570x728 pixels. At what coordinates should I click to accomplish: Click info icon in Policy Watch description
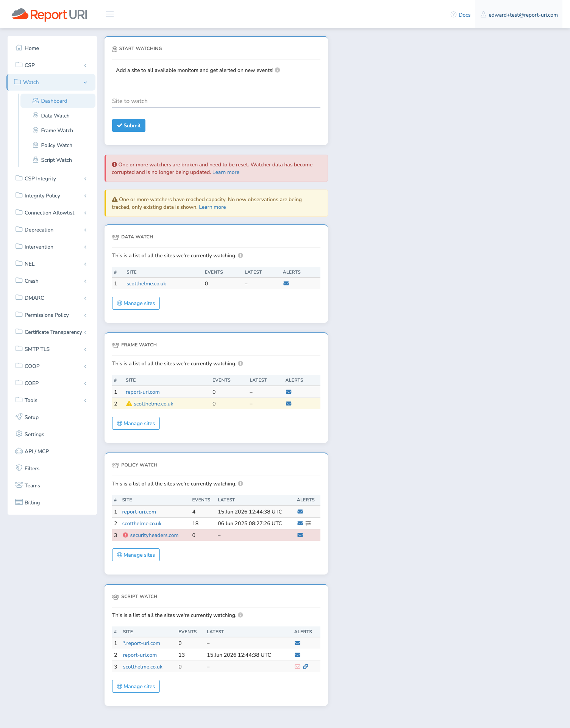pyautogui.click(x=240, y=484)
